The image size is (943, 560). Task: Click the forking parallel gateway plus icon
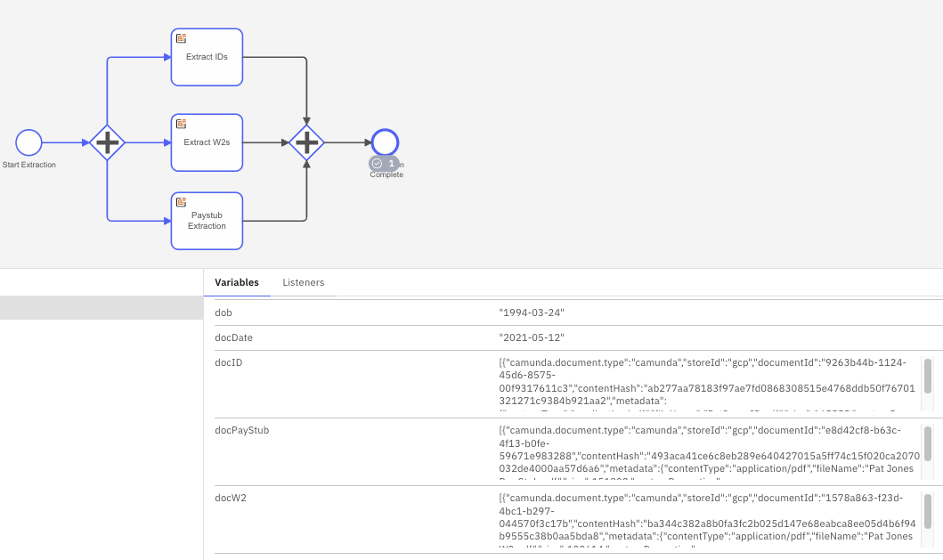[x=108, y=142]
